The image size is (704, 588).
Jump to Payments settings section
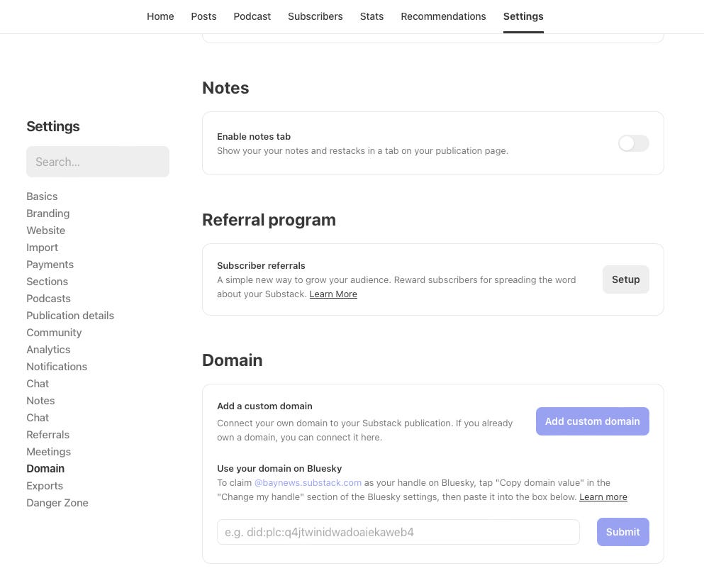[50, 265]
